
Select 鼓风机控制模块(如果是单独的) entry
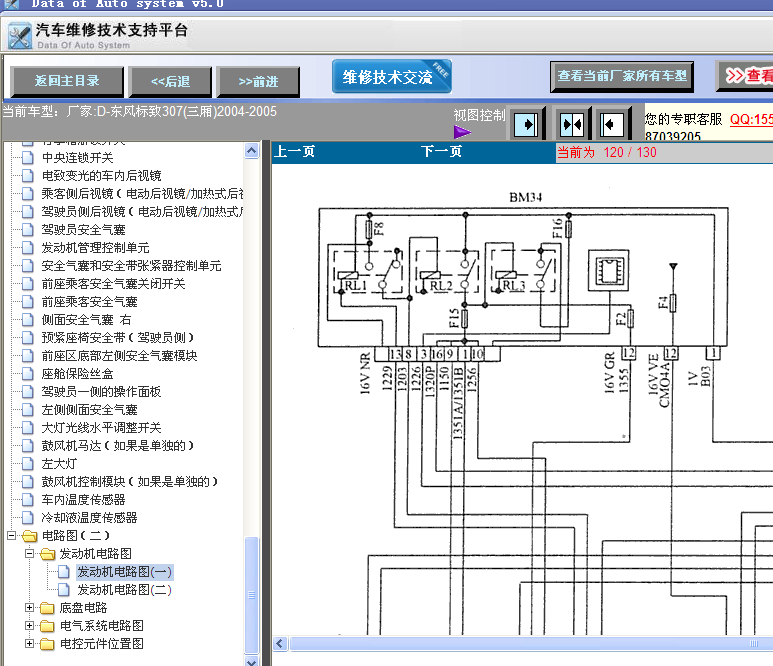131,482
